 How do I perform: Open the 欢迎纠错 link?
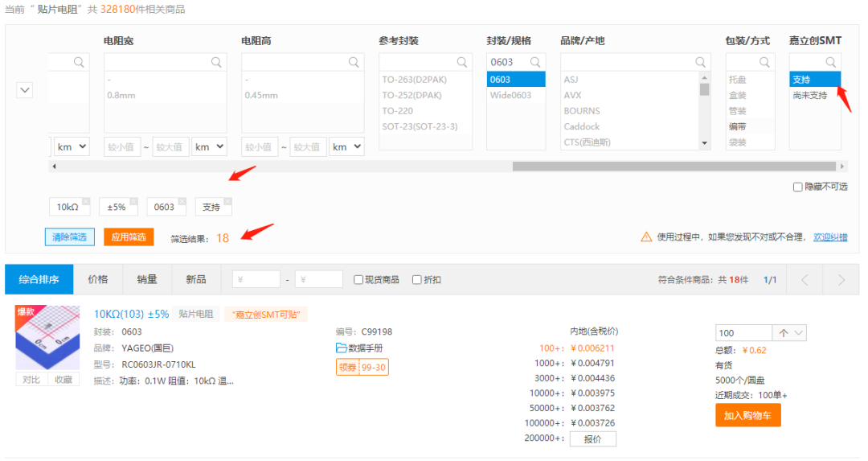coord(830,237)
